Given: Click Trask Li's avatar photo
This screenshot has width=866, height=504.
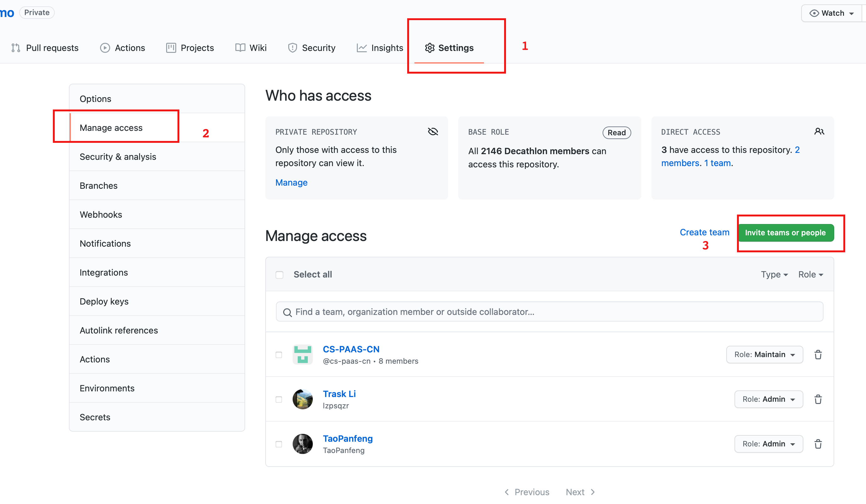Looking at the screenshot, I should click(x=302, y=399).
